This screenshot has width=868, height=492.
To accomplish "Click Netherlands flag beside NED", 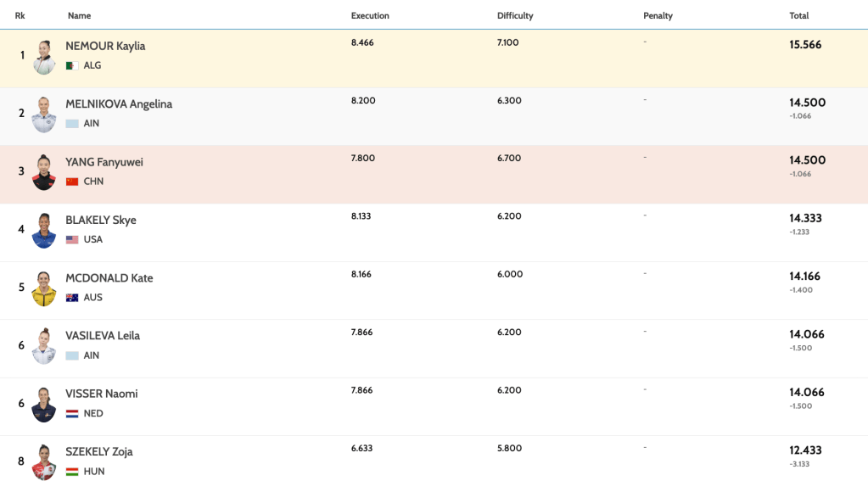I will pos(72,414).
